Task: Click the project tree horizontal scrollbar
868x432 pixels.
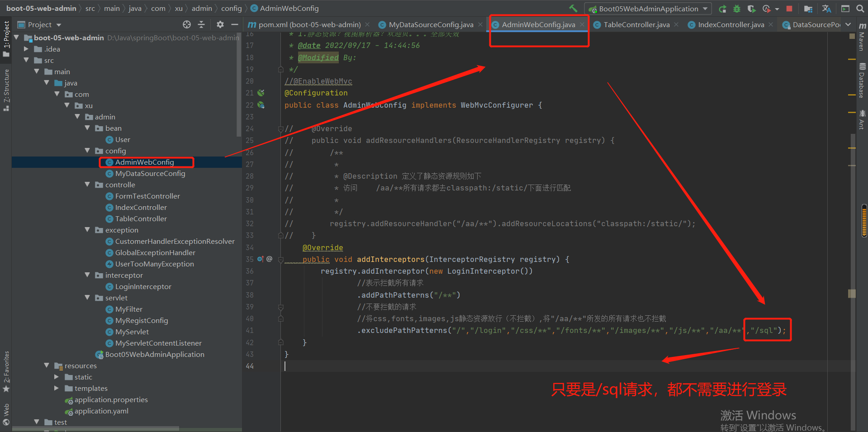Action: click(x=95, y=428)
